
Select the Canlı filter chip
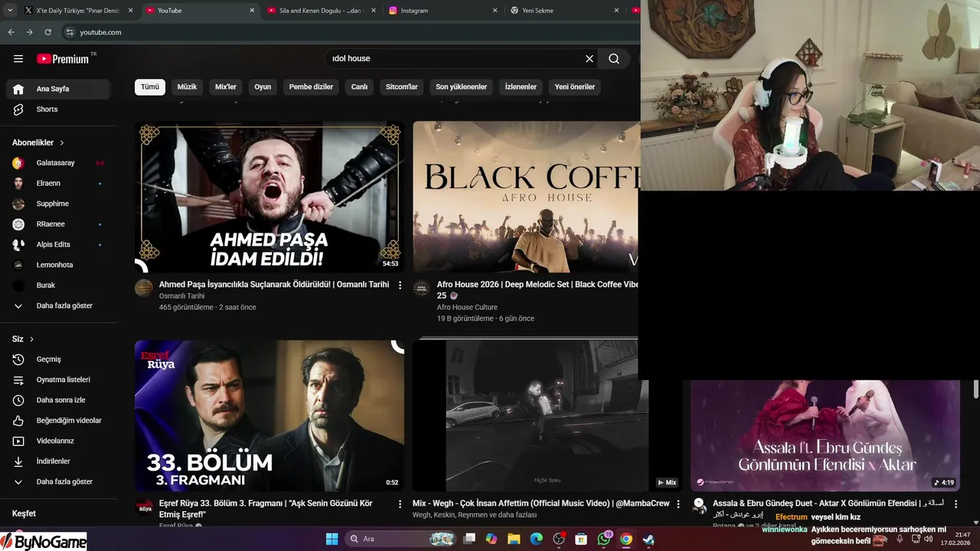point(359,87)
